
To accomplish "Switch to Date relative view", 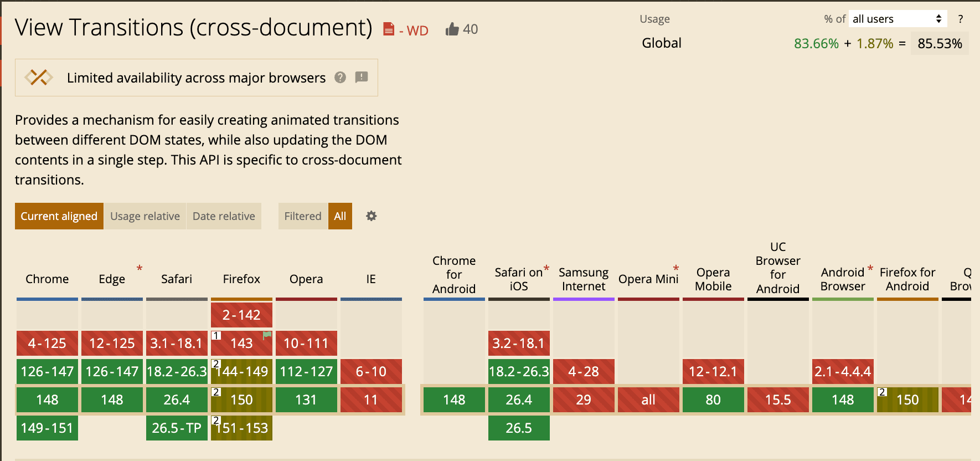I will click(x=224, y=216).
